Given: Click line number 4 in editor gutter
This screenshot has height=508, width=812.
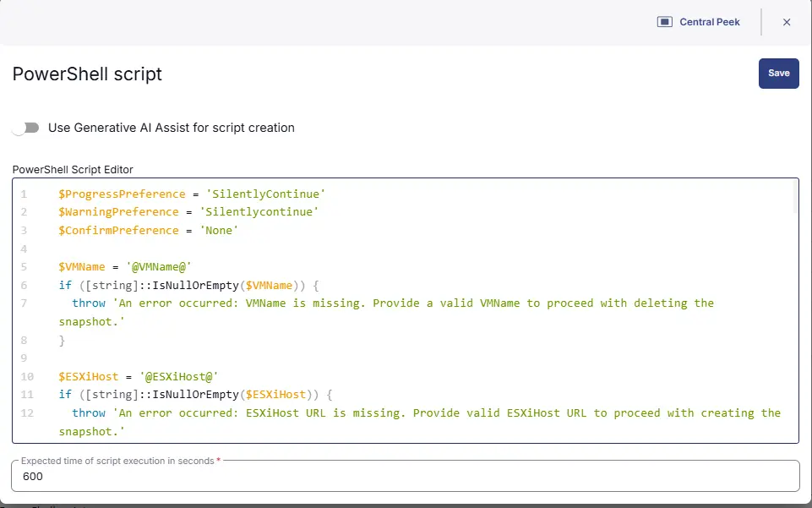Looking at the screenshot, I should tap(24, 249).
